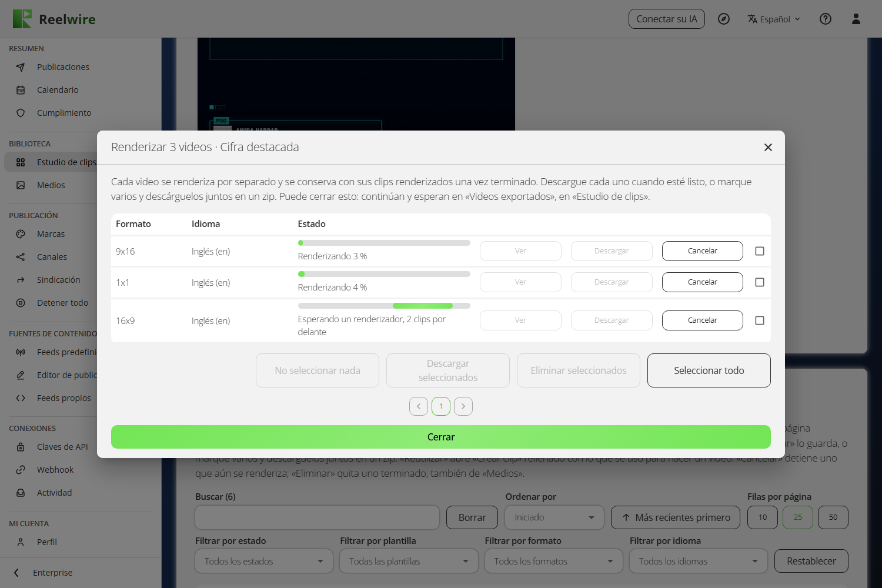Screen dimensions: 882x588
Task: Click the Sindicación arrow icon
Action: 21,280
